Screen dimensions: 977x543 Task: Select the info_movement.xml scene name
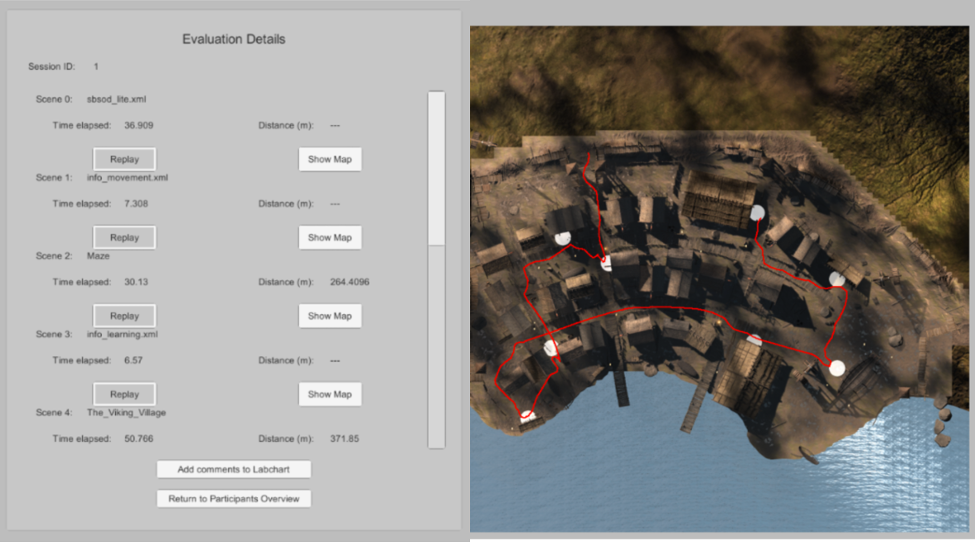127,178
